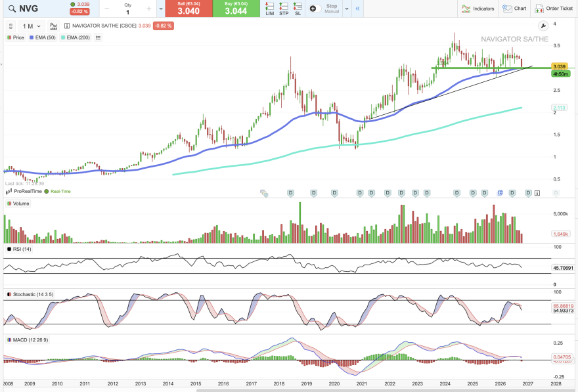Viewport: 578px width, 392px height.
Task: Expand the Stop options dropdown arrow
Action: click(x=347, y=9)
